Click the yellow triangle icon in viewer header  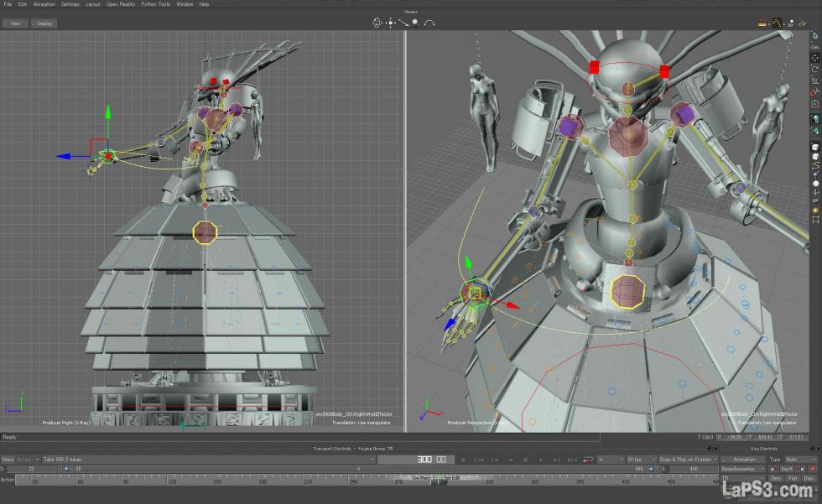click(777, 23)
